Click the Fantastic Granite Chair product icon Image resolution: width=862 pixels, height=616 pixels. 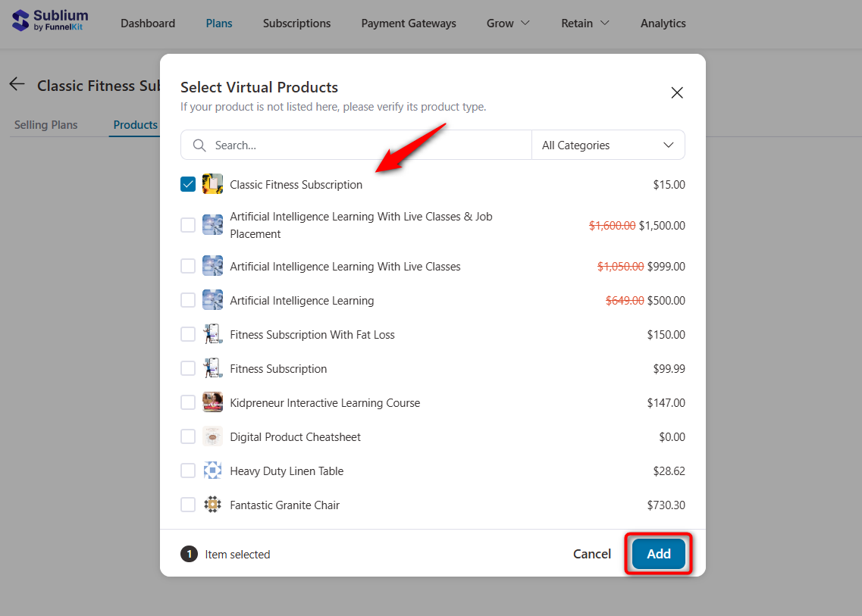(x=212, y=505)
